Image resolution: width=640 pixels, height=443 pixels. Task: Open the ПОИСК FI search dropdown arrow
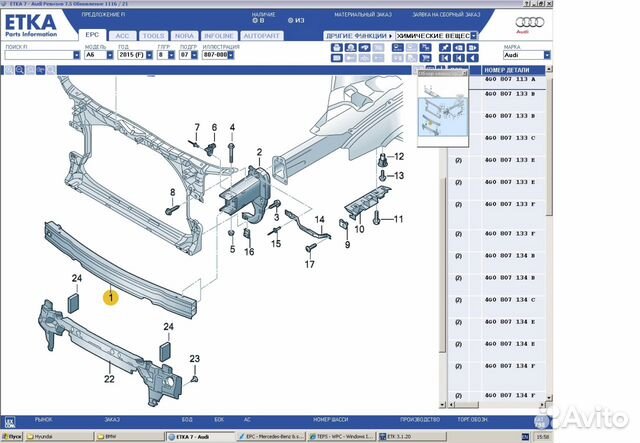pyautogui.click(x=77, y=55)
